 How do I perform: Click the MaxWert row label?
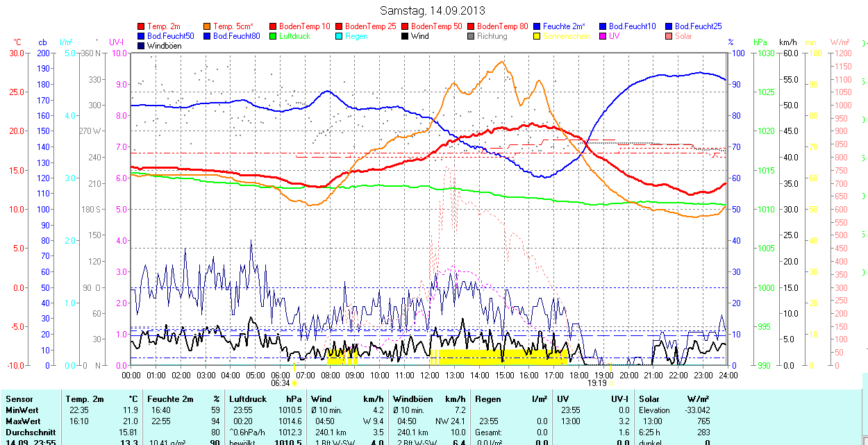[23, 421]
